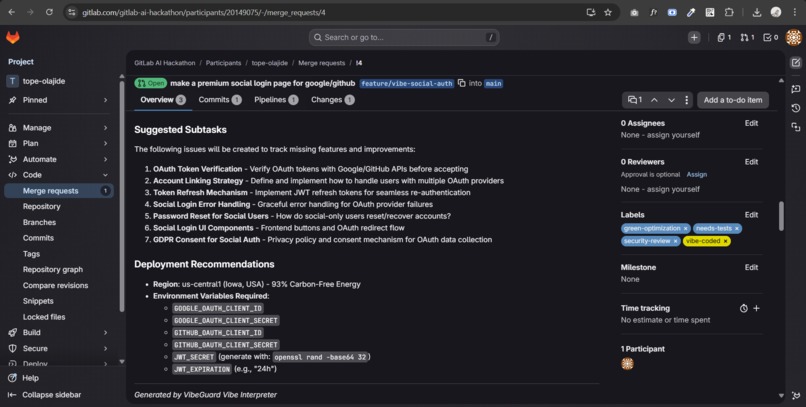Click the unresolved threads counter button

coord(635,100)
